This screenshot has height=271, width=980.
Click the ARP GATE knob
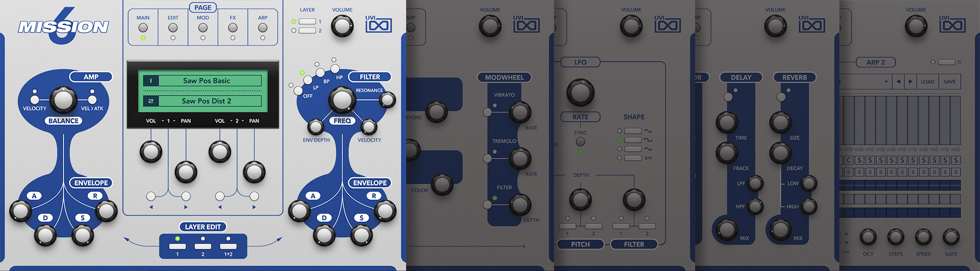click(x=951, y=237)
